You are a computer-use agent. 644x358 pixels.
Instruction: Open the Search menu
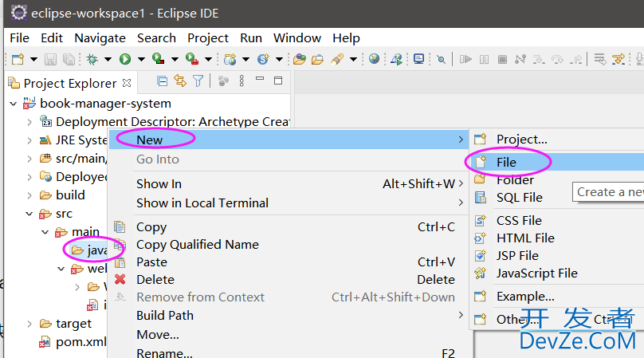(156, 37)
